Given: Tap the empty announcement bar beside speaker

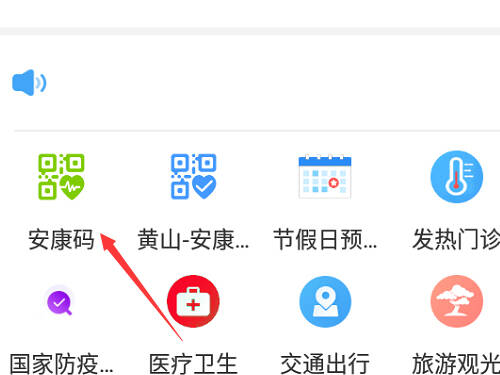Looking at the screenshot, I should [273, 83].
